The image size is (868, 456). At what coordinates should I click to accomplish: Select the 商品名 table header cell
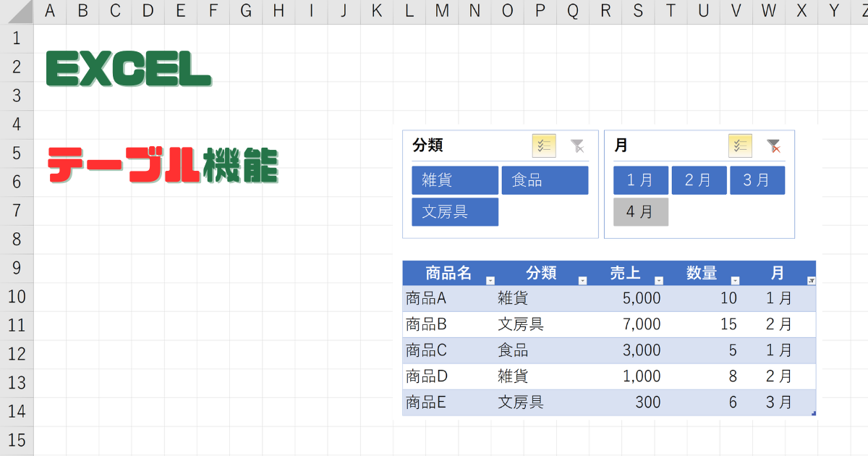click(x=448, y=273)
